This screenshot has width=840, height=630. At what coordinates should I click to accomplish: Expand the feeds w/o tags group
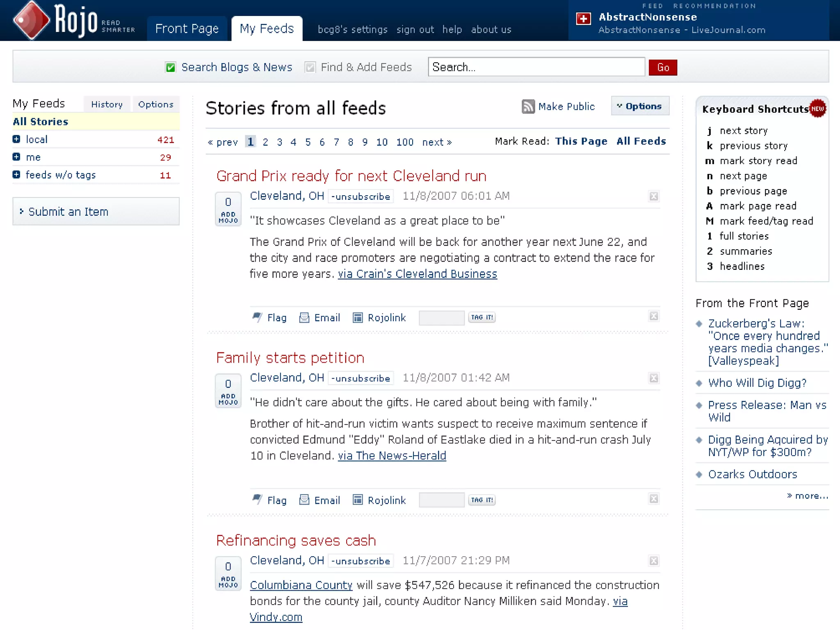click(x=16, y=175)
